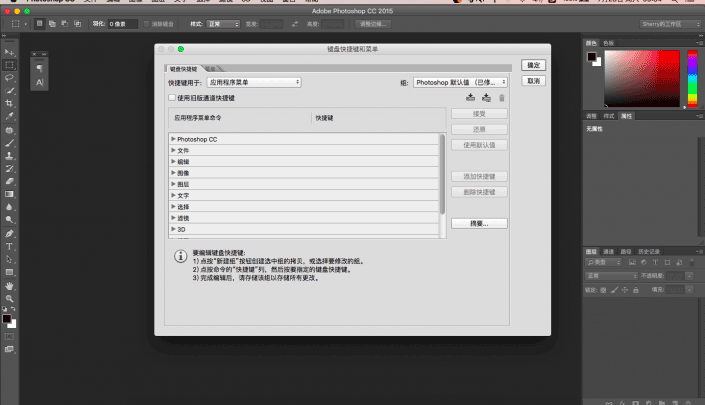The height and width of the screenshot is (405, 705).
Task: Select the Brush tool
Action: pyautogui.click(x=9, y=143)
